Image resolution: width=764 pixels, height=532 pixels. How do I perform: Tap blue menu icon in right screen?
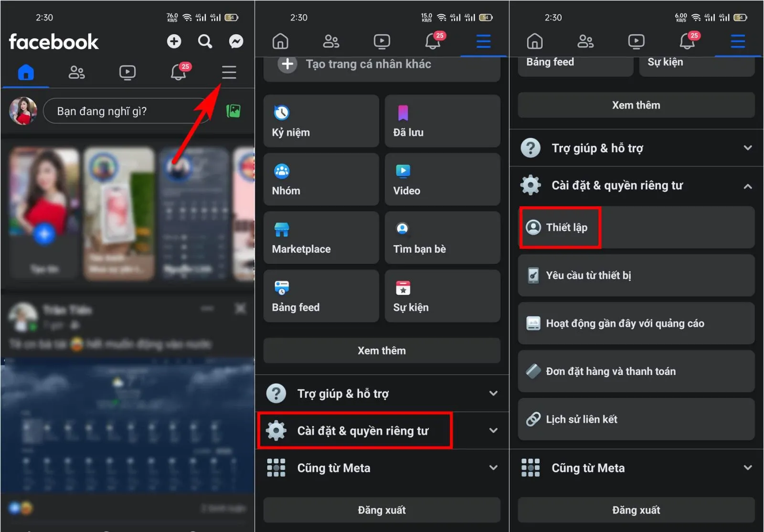(738, 42)
